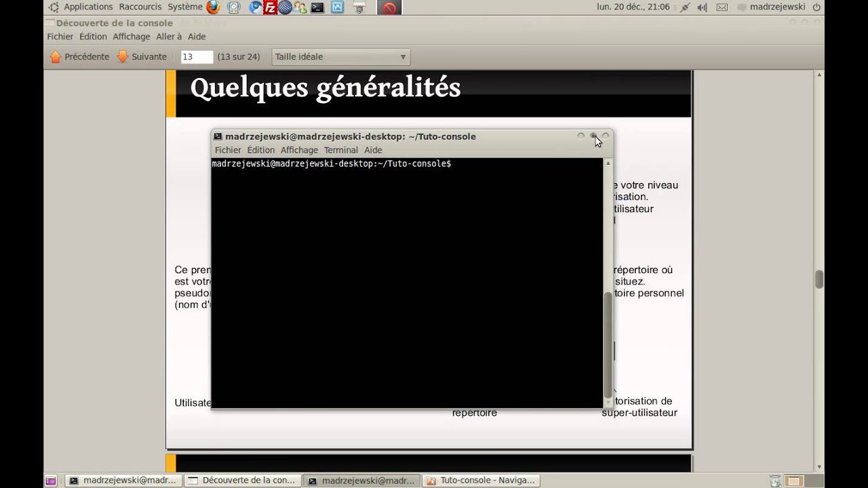Open the system monitor launcher icon

337,7
